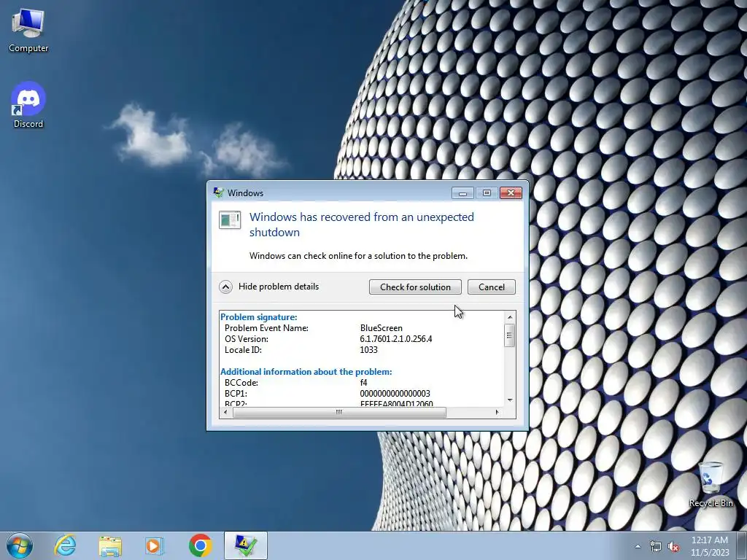
Task: Click Check for solution button
Action: coord(415,287)
